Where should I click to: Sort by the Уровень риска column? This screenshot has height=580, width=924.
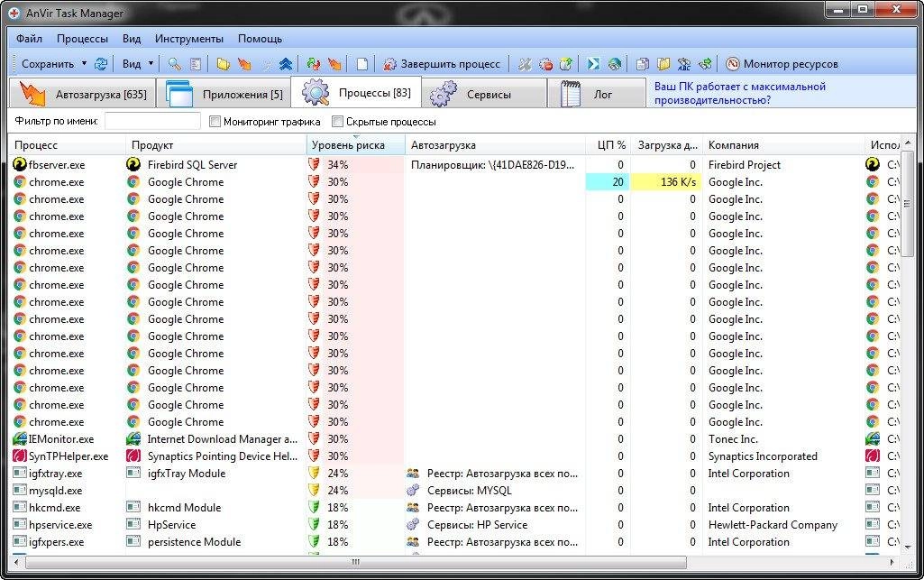(x=355, y=145)
